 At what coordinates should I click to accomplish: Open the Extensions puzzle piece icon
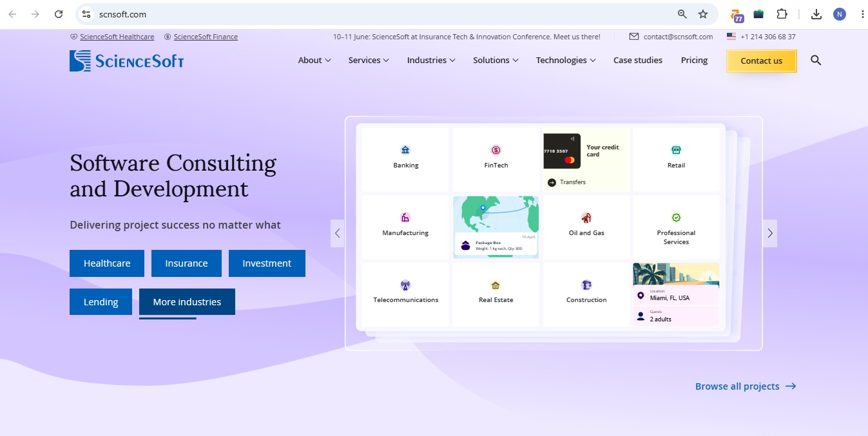tap(782, 14)
